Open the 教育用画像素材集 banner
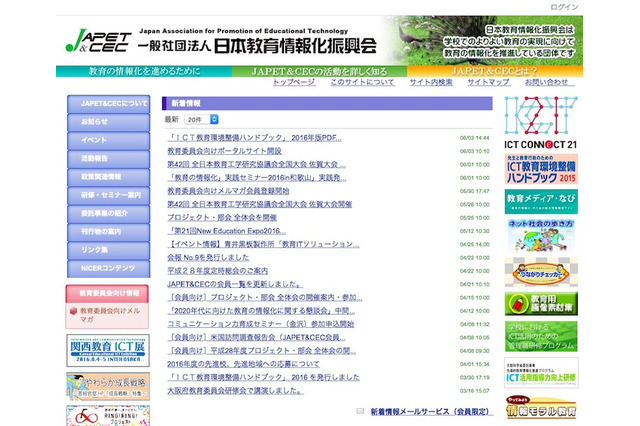Screen dimensions: 640x426 [x=541, y=304]
